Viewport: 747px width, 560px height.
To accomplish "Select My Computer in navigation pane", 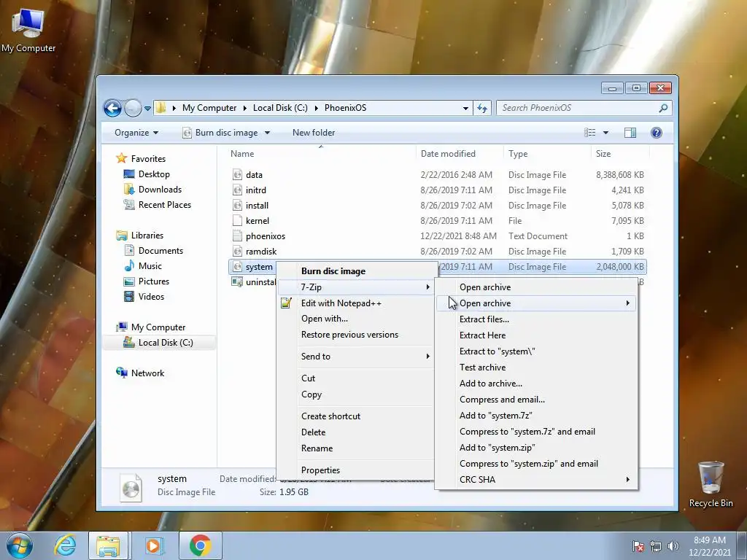I will point(151,327).
